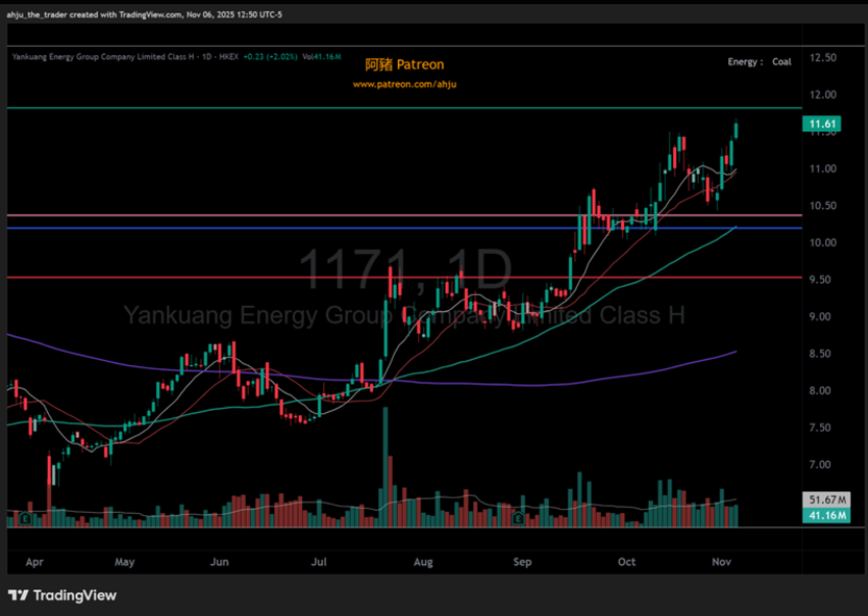Click the Vol 41.16M indicator legend text
The width and height of the screenshot is (868, 616).
point(321,57)
